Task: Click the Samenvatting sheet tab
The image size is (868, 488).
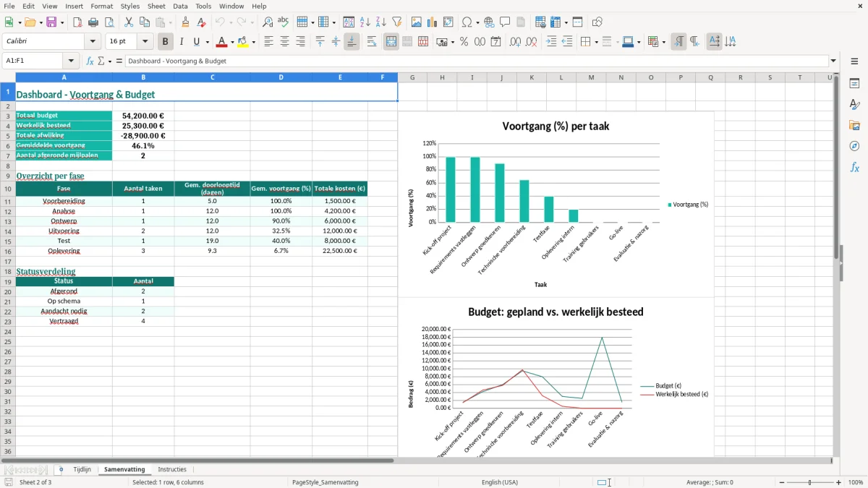Action: (x=124, y=469)
